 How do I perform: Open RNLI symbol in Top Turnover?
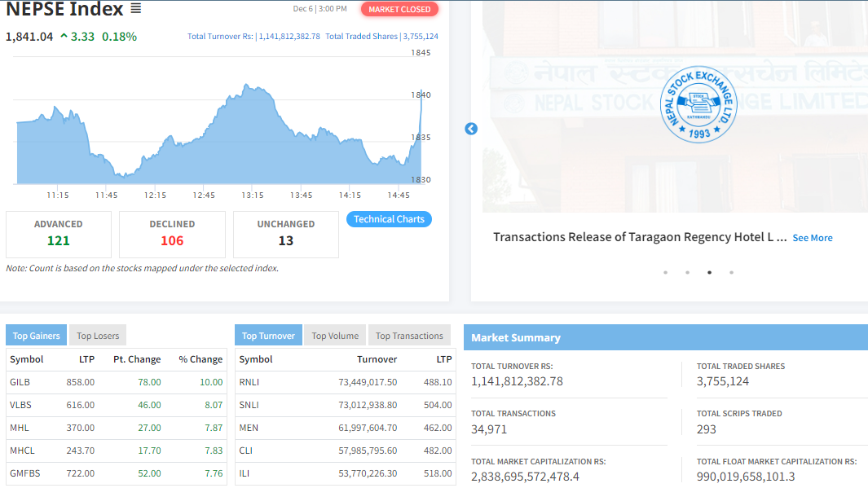249,382
